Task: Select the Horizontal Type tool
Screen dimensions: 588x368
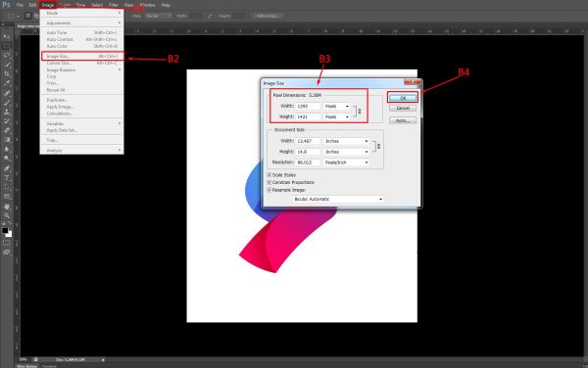Action: [7, 178]
